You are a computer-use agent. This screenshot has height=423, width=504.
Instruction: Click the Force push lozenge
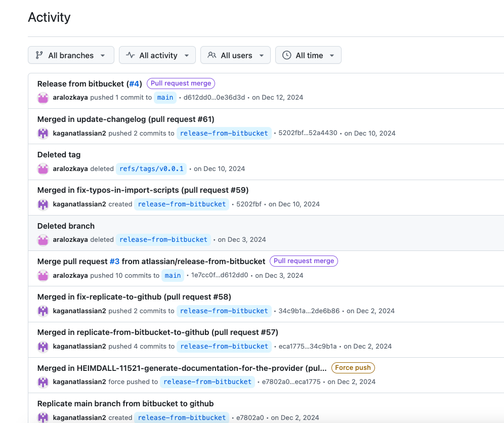tap(353, 367)
